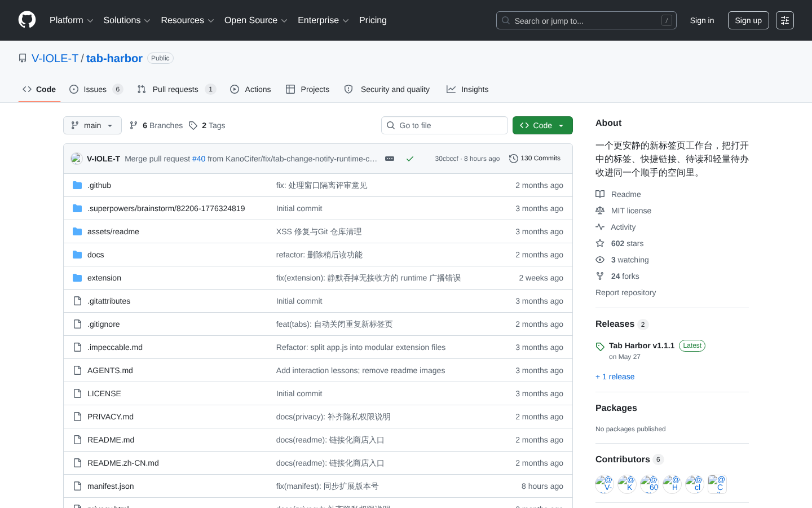This screenshot has height=508, width=812.
Task: Click Report repository link
Action: (x=625, y=292)
